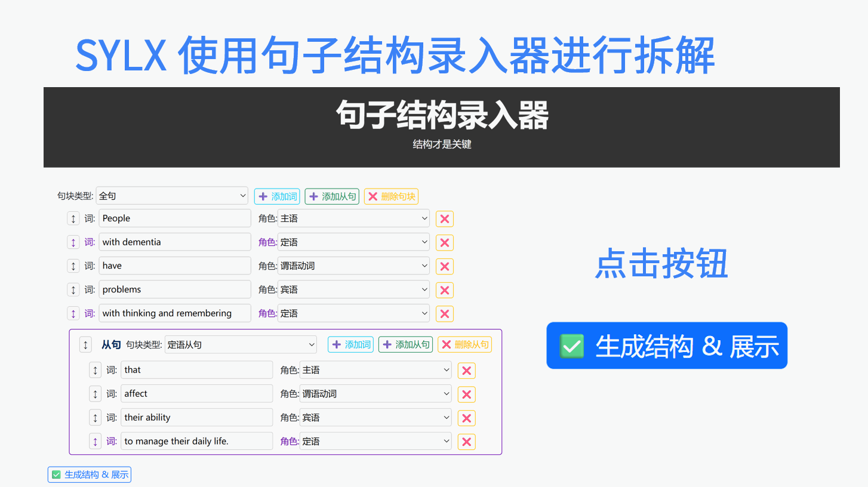
Task: Click reorder arrow icon for 'their ability' row
Action: coord(96,418)
